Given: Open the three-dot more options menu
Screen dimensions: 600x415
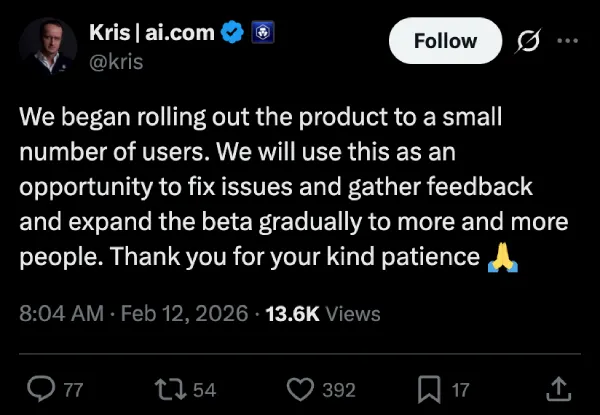Looking at the screenshot, I should (x=567, y=41).
